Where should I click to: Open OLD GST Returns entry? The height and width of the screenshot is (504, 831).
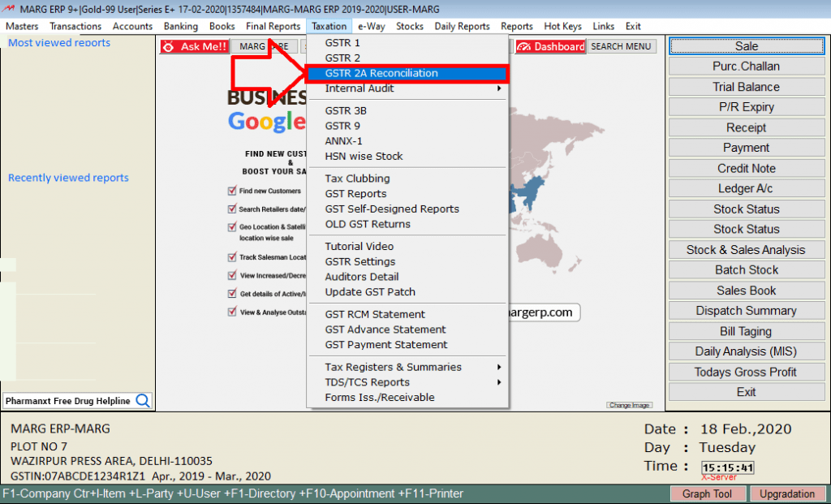click(407, 224)
